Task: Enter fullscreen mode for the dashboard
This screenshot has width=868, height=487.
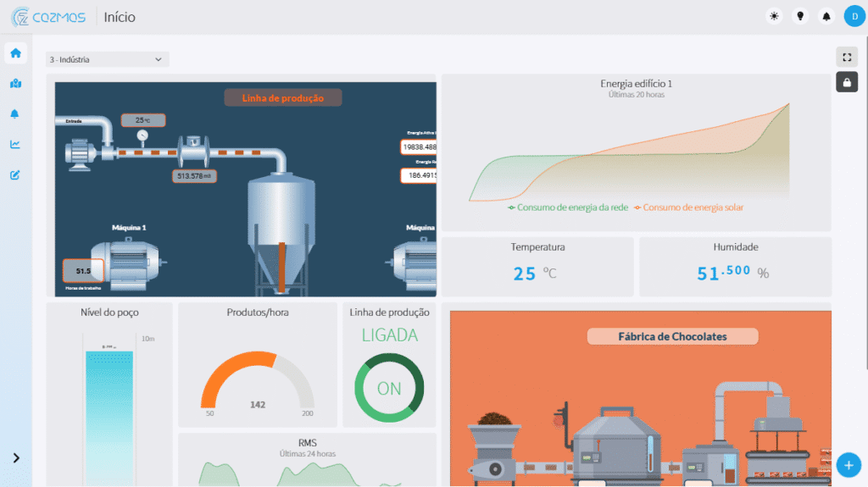Action: pos(846,57)
